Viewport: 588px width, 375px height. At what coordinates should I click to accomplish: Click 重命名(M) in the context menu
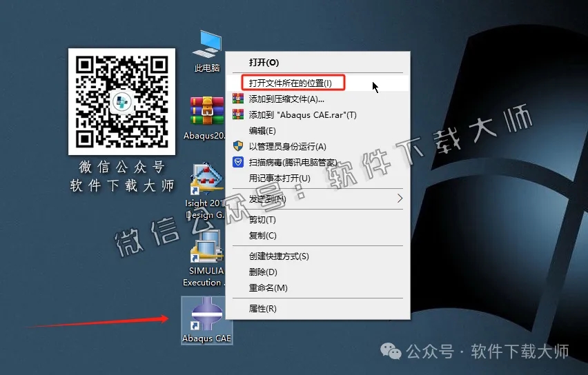[317, 287]
